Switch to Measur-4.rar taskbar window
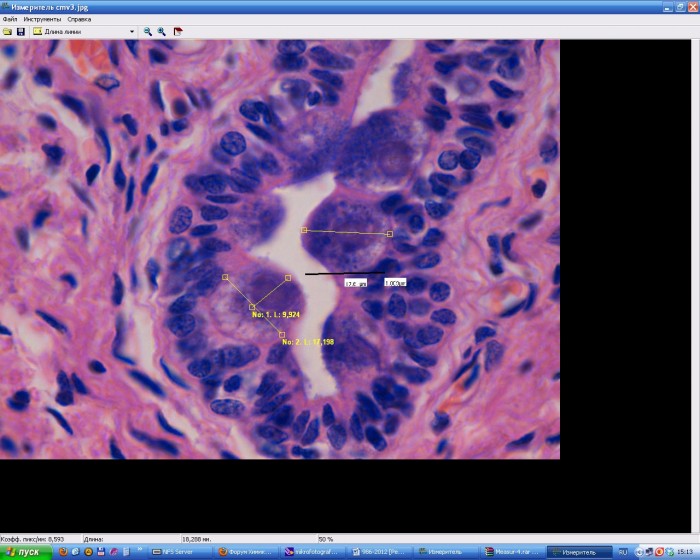 (x=514, y=552)
